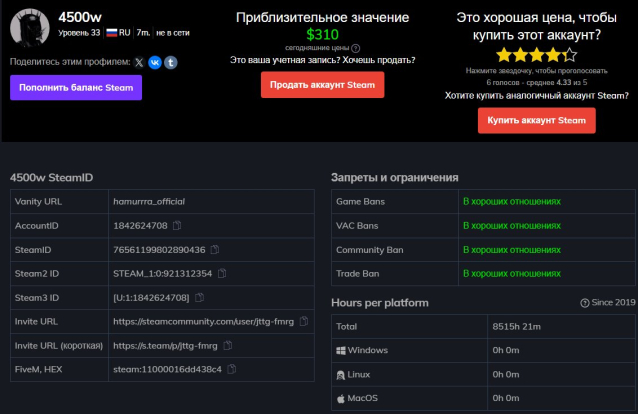Click the Since 2019 help icon
638x414 pixels.
584,303
